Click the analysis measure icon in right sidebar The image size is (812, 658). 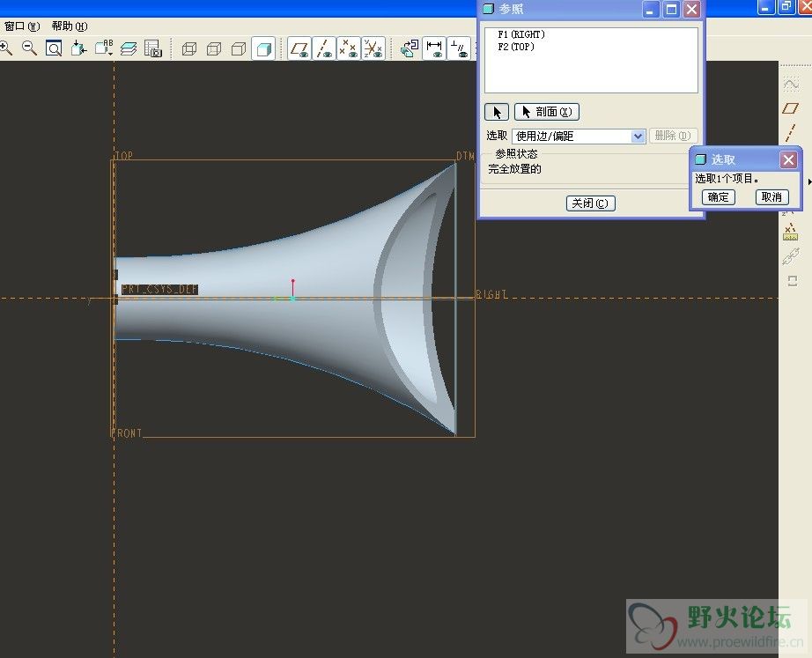point(790,233)
